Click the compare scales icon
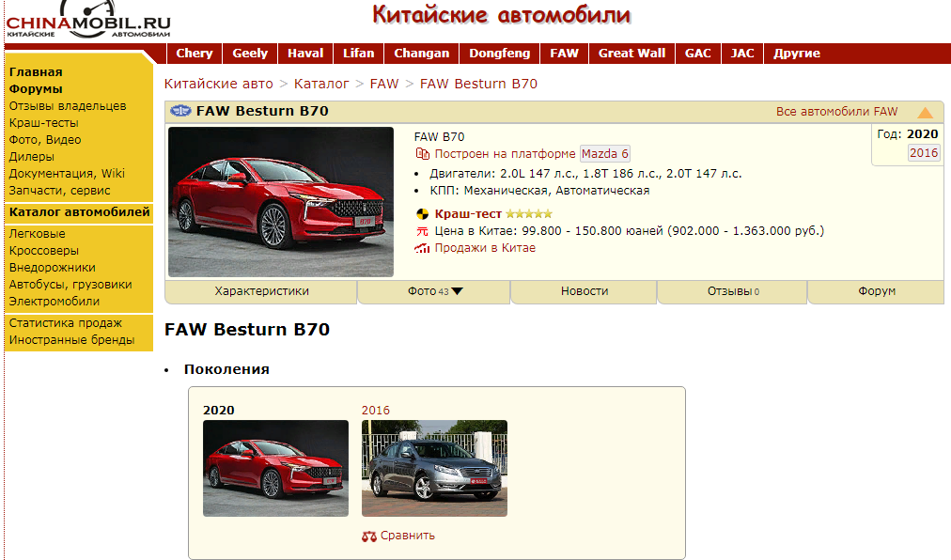951x560 pixels. point(368,537)
